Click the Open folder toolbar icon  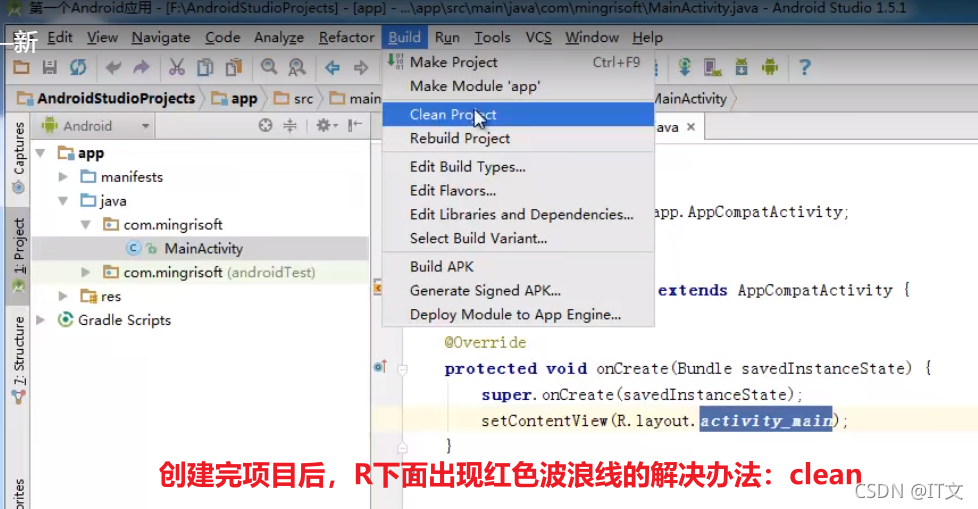pos(21,67)
